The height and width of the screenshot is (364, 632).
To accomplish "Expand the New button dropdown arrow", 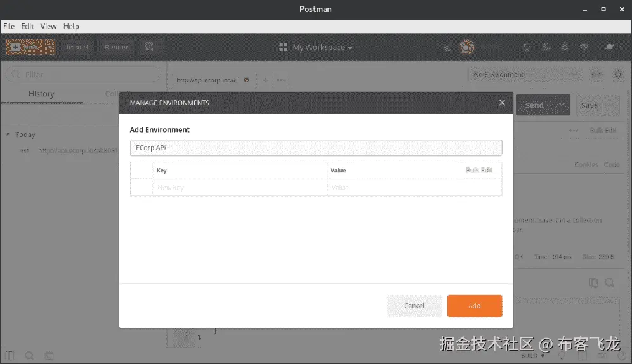I will point(50,47).
